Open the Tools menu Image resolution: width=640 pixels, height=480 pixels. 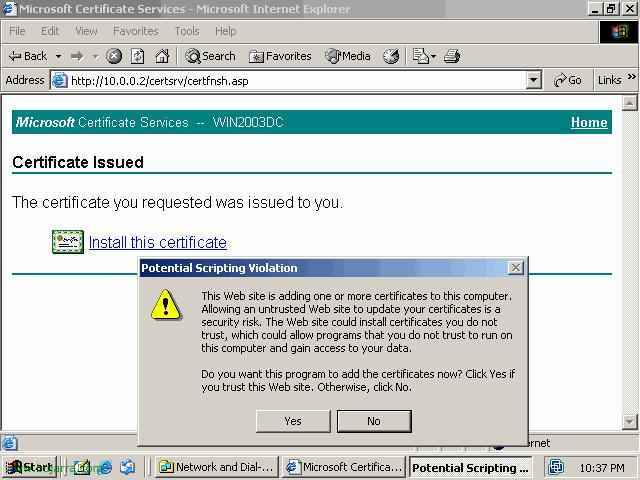187,31
